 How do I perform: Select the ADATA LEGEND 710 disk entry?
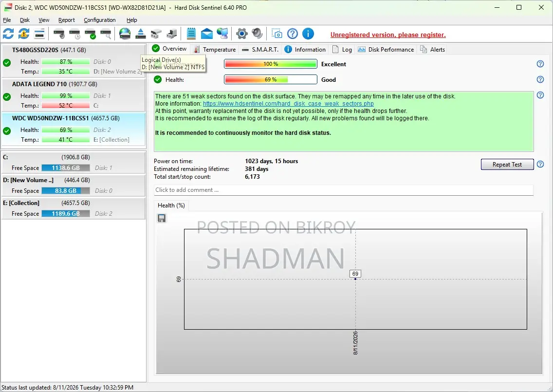coord(74,94)
